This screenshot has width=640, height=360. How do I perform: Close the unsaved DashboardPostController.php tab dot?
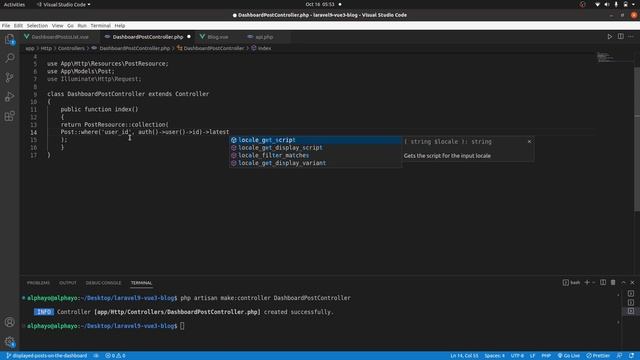189,37
